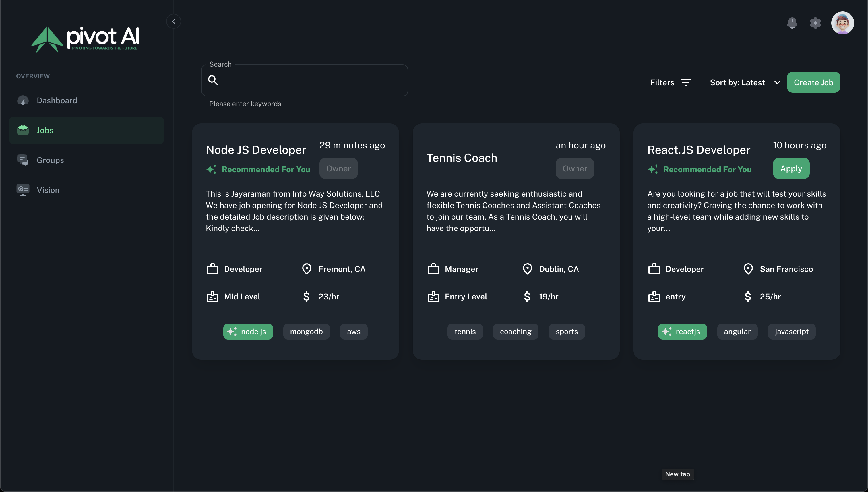Apply to the React.JS Developer job
The height and width of the screenshot is (492, 868).
[x=791, y=168]
